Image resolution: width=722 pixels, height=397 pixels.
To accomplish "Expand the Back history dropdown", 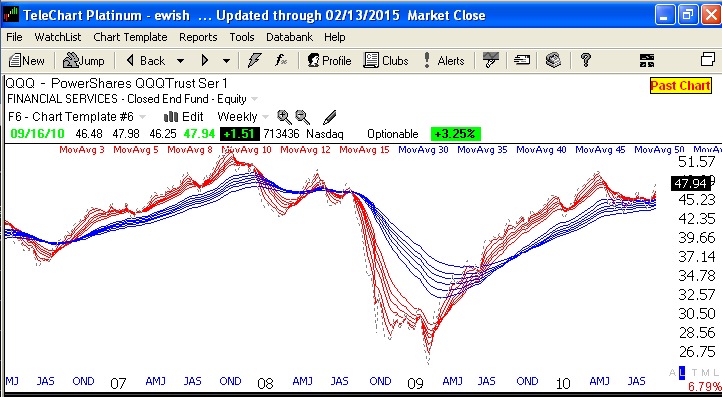I will (x=180, y=61).
